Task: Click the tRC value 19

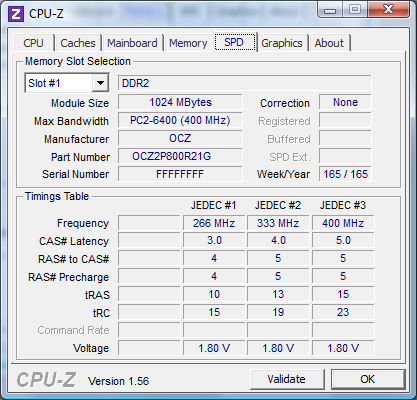Action: point(278,312)
